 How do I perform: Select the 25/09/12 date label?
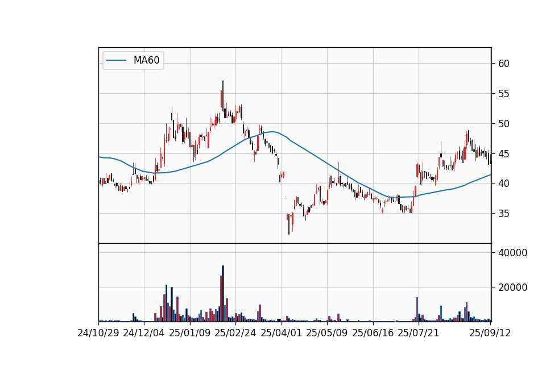coord(490,333)
